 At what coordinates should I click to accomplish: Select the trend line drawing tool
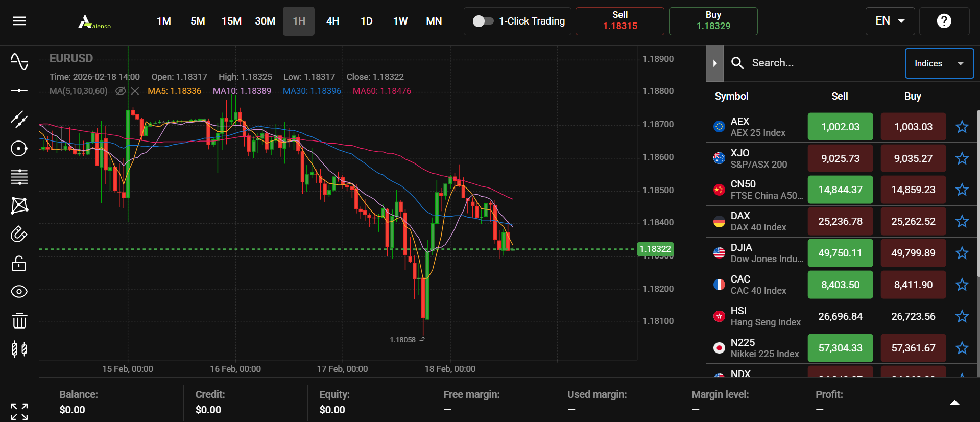pyautogui.click(x=19, y=120)
